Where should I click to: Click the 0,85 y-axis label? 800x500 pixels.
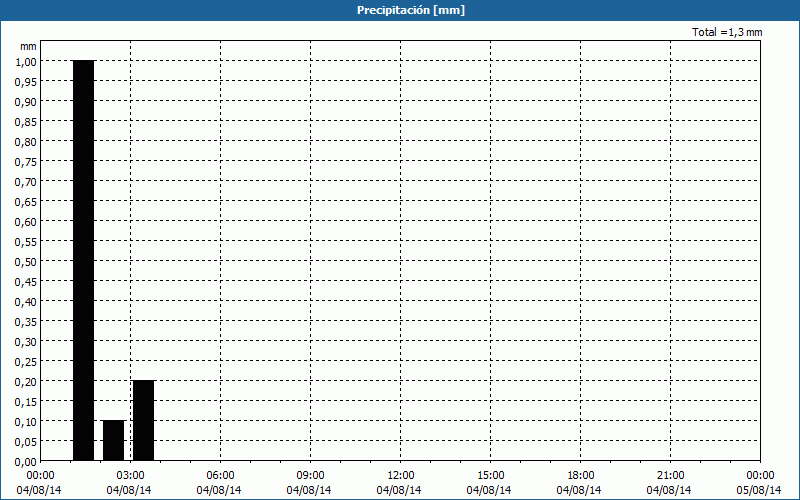[x=26, y=121]
